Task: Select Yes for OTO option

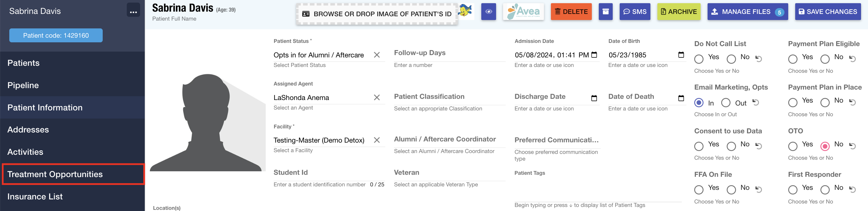Action: tap(793, 146)
